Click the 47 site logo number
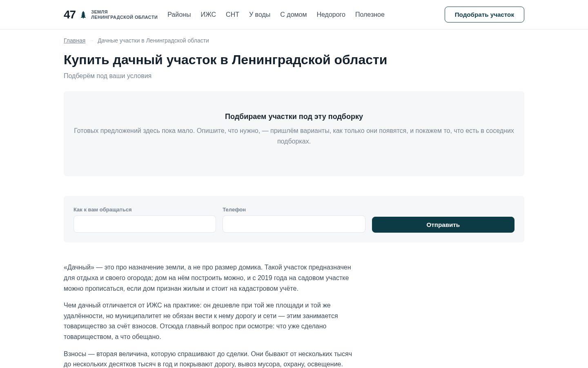588x368 pixels. tap(70, 15)
